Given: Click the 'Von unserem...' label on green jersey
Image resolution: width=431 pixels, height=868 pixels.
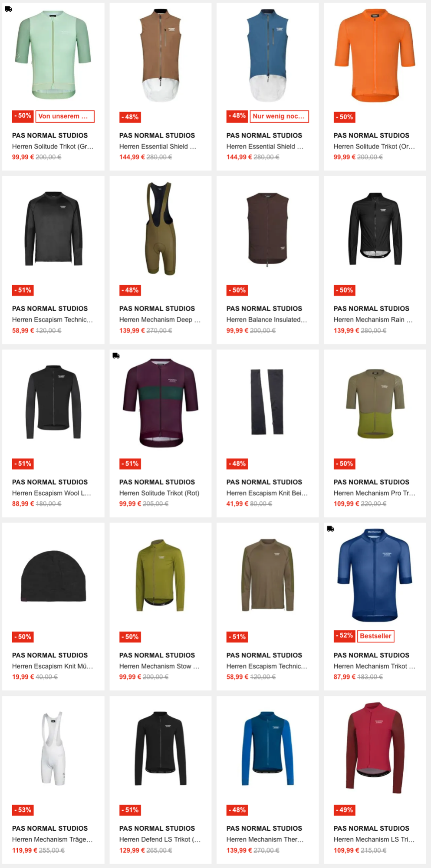Looking at the screenshot, I should 65,116.
